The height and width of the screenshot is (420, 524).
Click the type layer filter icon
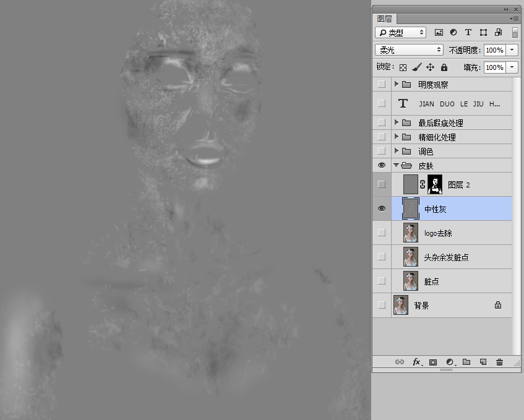(468, 33)
